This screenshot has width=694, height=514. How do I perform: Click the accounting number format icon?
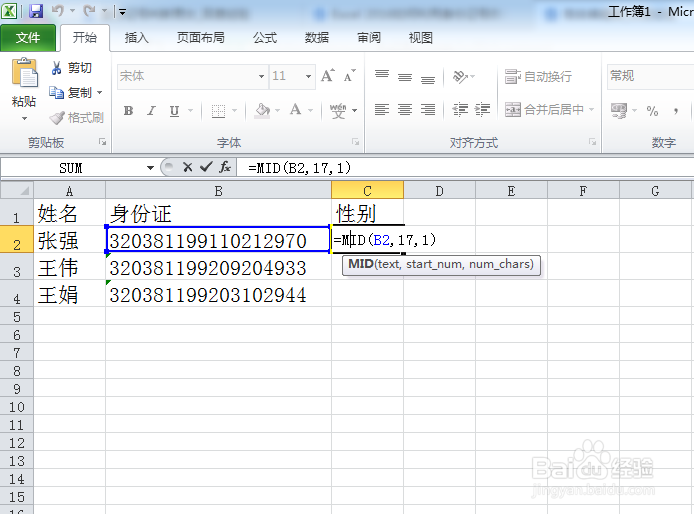click(x=619, y=110)
